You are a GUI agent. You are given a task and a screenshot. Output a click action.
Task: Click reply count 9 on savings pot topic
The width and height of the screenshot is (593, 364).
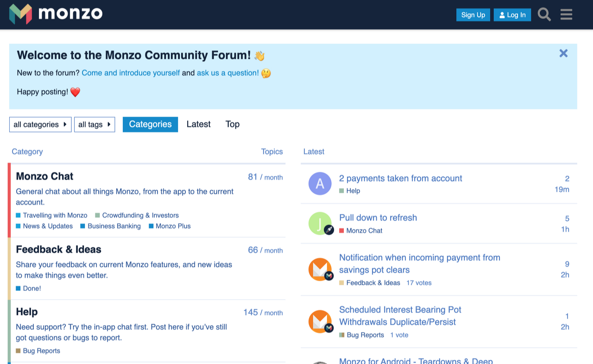[x=567, y=264]
